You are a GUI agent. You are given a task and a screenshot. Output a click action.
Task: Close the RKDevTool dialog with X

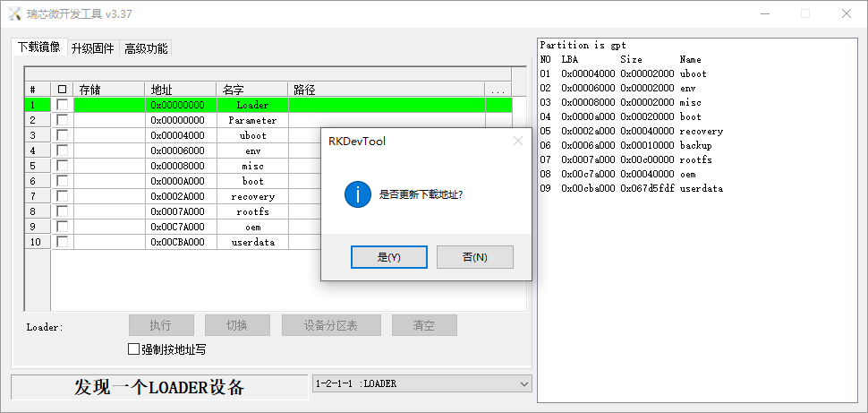517,141
